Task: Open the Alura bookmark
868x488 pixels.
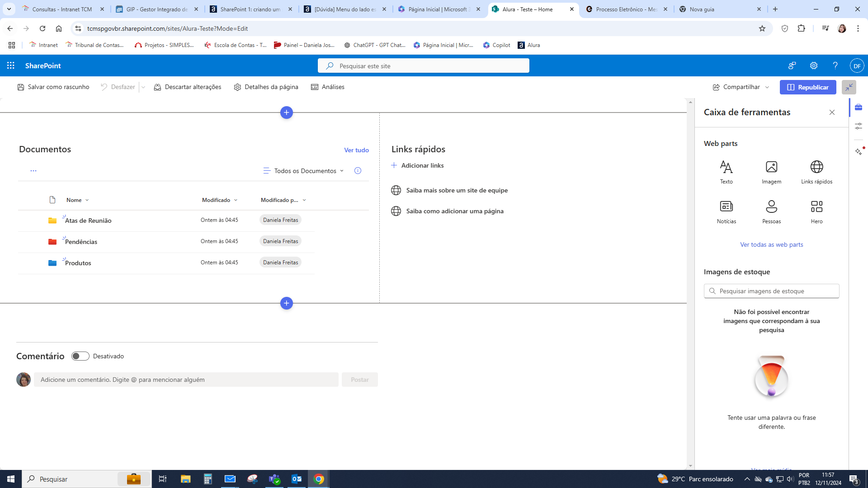Action: tap(529, 45)
